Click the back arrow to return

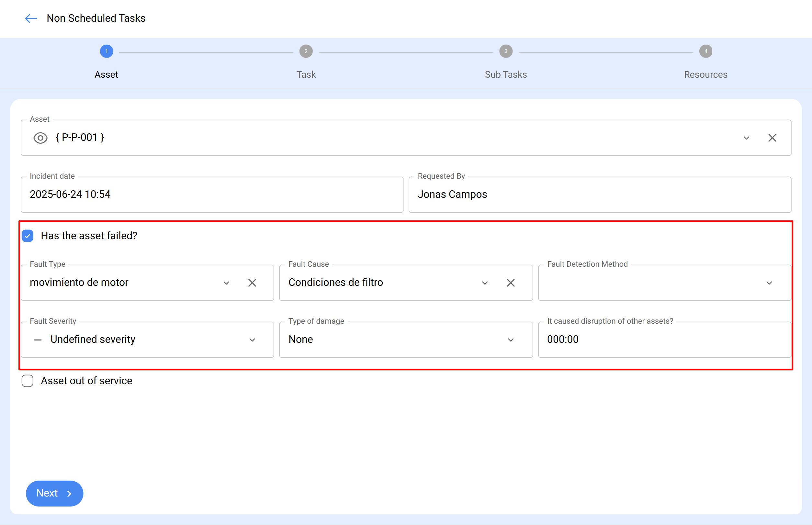tap(30, 18)
